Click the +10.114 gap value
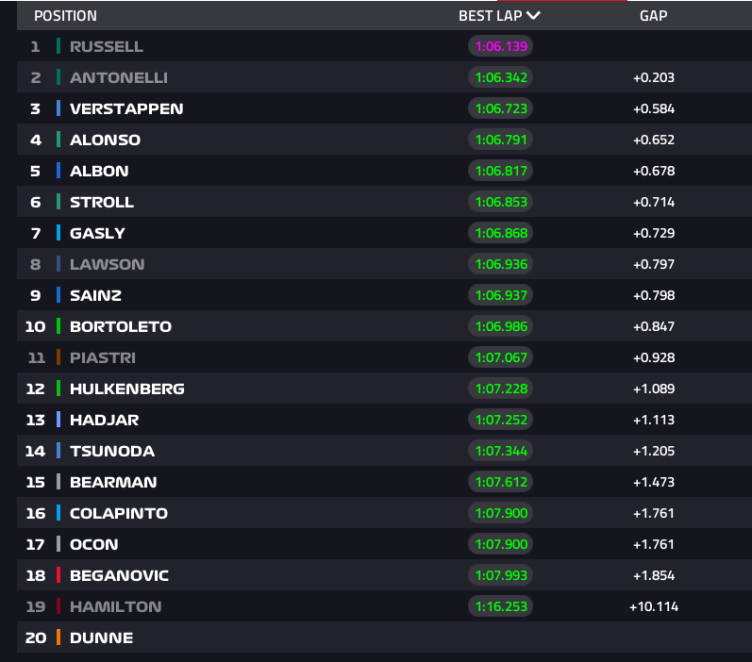Viewport: 752px width, 662px height. (654, 607)
